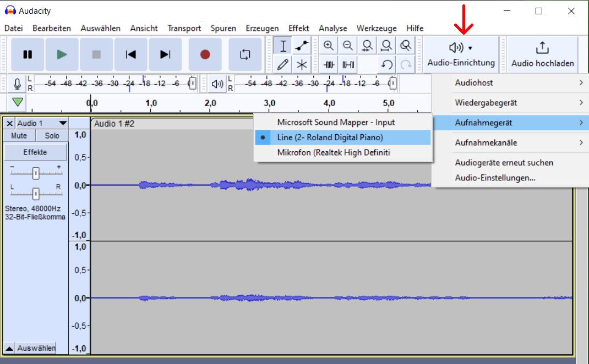
Task: Click the Audio hochladen button
Action: point(542,54)
